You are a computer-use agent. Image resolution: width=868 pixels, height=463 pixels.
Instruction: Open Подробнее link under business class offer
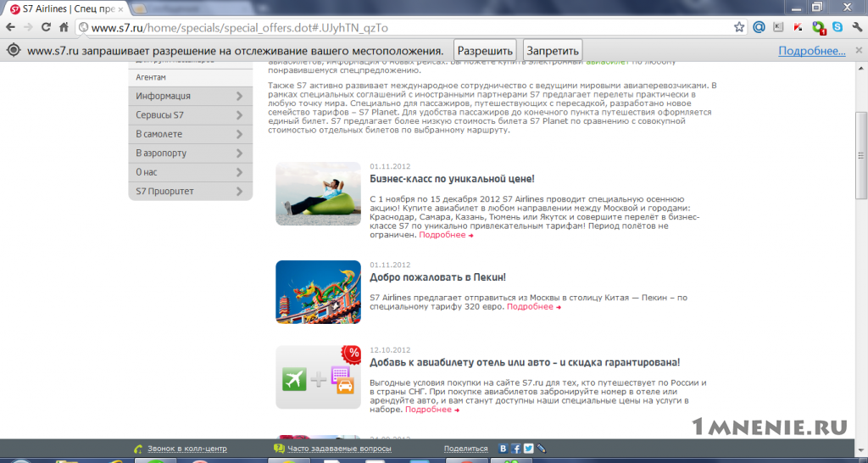[446, 235]
